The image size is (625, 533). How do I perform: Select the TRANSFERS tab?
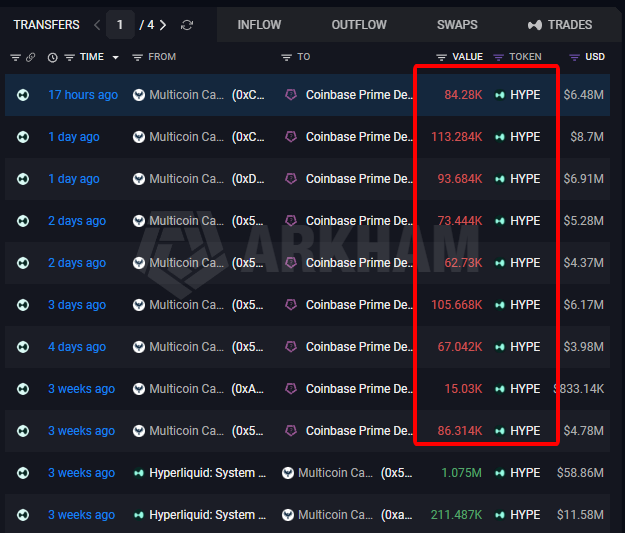[46, 25]
